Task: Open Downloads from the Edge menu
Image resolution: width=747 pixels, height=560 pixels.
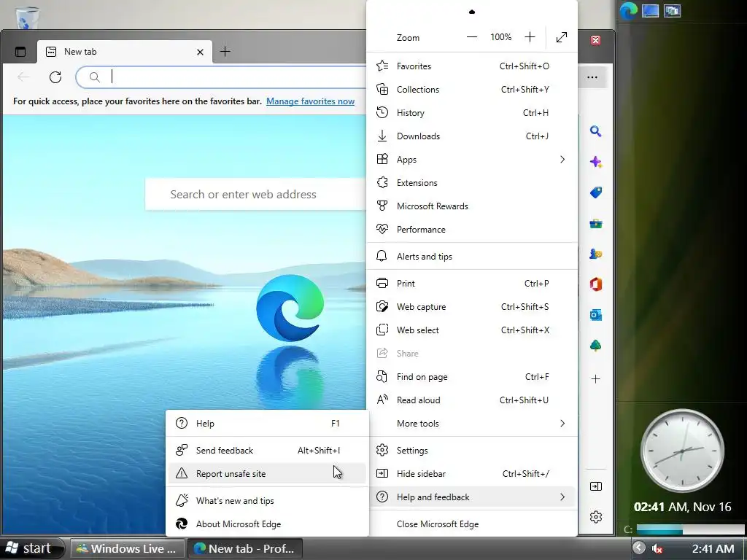Action: pyautogui.click(x=472, y=136)
